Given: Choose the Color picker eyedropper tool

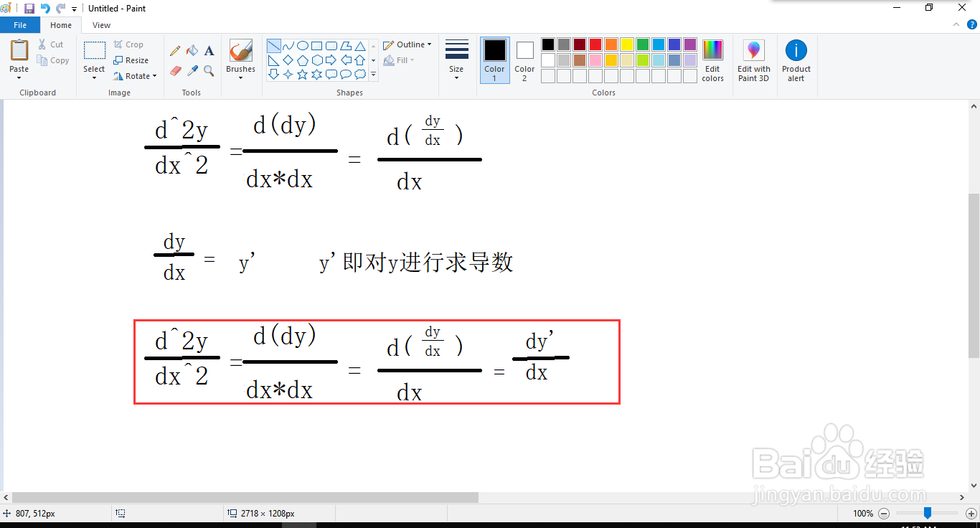Looking at the screenshot, I should (x=192, y=70).
